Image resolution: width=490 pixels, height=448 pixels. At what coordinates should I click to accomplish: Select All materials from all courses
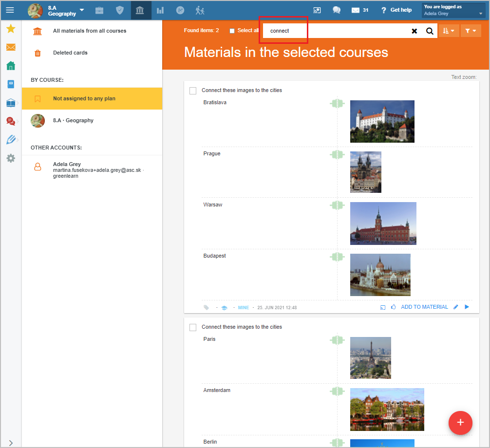92,31
